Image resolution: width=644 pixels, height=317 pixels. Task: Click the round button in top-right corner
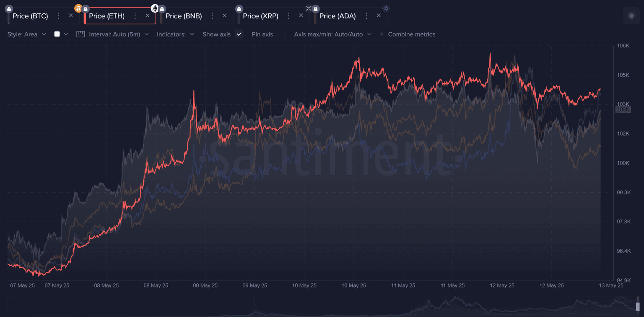[631, 16]
